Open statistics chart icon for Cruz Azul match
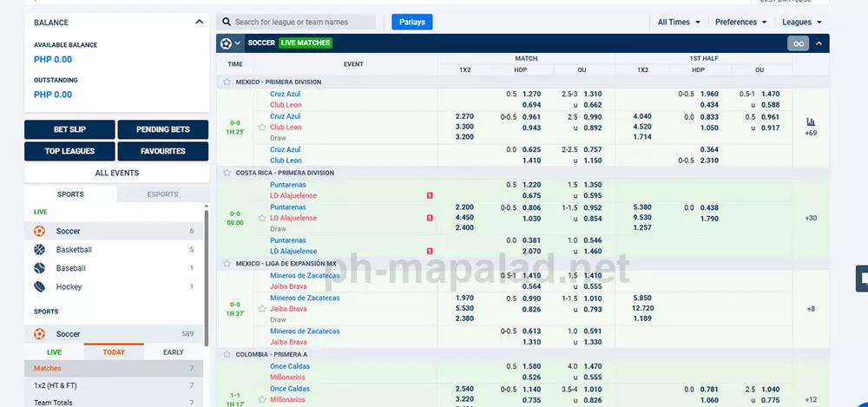 coord(811,121)
